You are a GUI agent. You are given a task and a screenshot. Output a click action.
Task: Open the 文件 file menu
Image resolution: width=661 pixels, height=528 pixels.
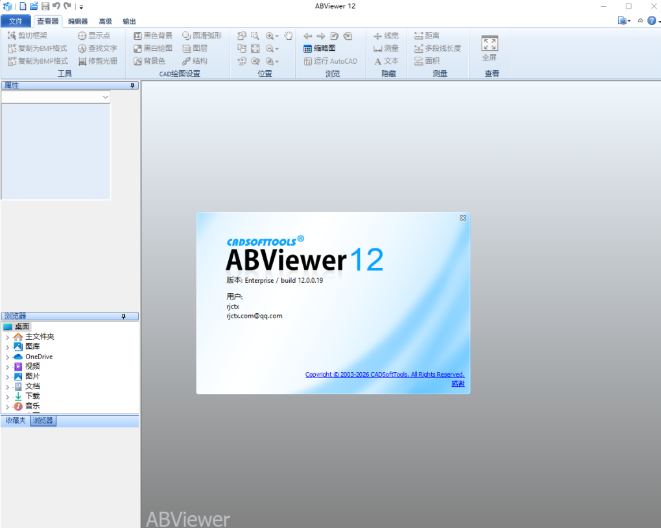pos(15,20)
